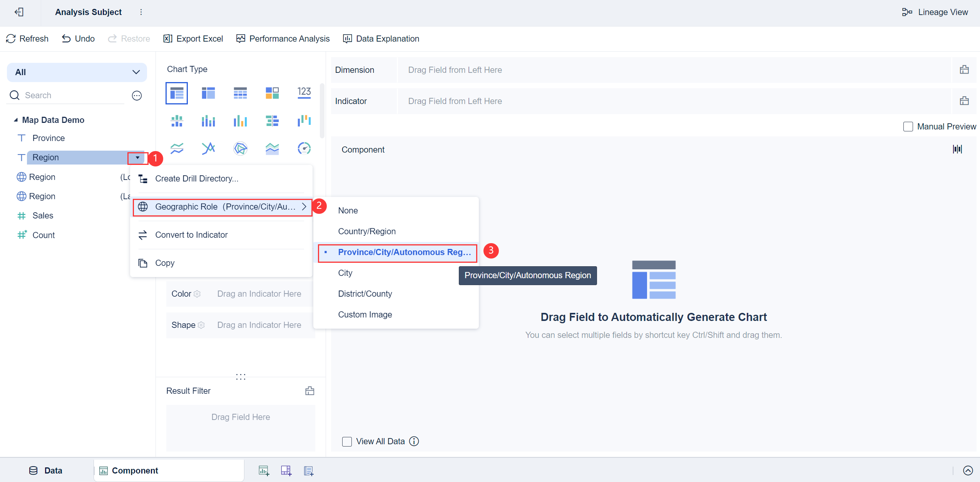Enable the Manual Preview checkbox
The image size is (980, 482).
pos(908,126)
